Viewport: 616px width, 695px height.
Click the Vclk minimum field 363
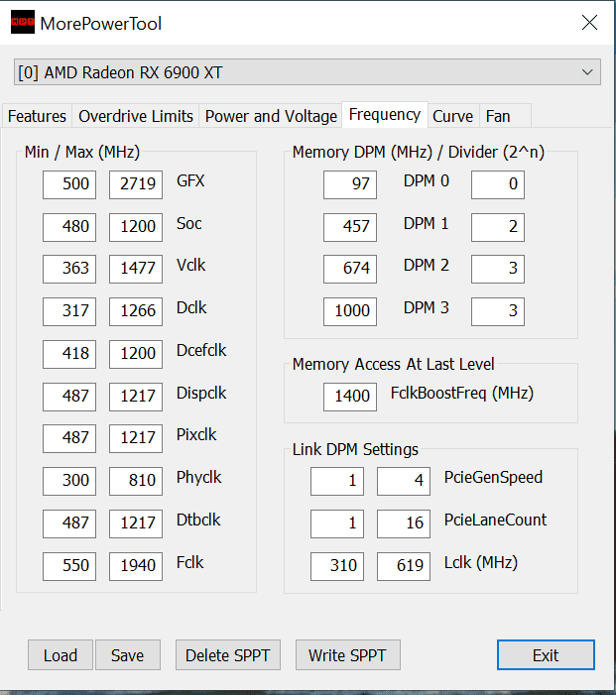[x=69, y=269]
